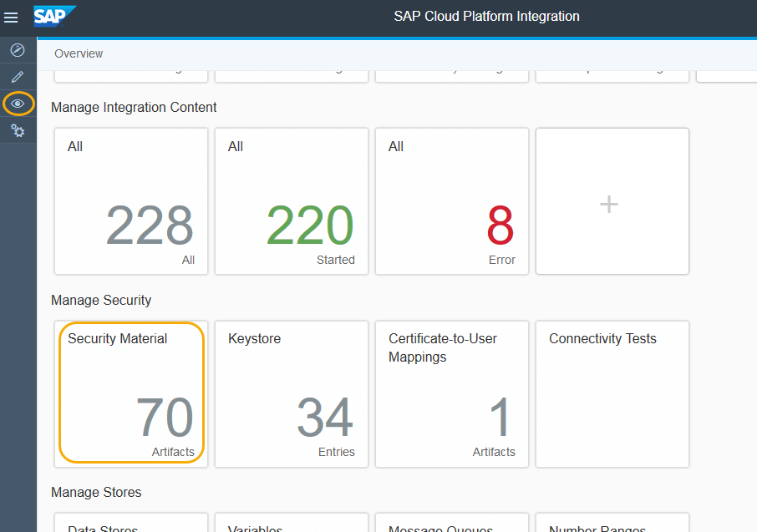Open the All 228 artifacts tile
757x532 pixels.
point(131,201)
